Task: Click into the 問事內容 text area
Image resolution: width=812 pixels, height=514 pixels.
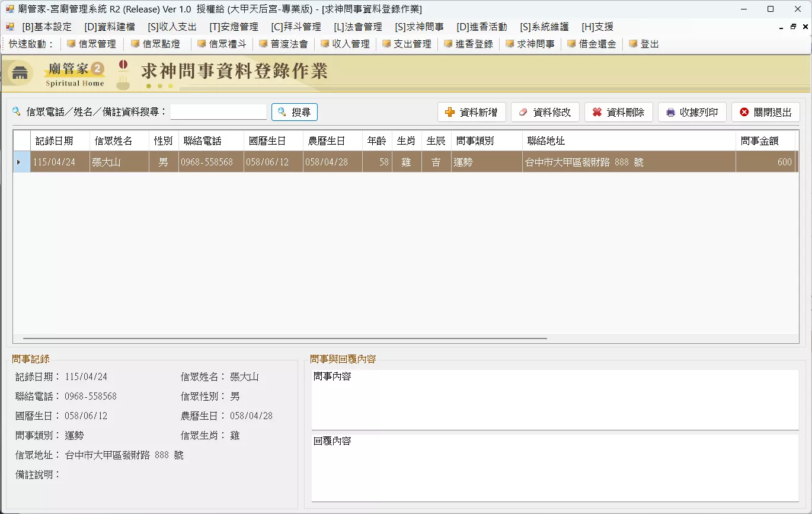Action: (x=555, y=400)
